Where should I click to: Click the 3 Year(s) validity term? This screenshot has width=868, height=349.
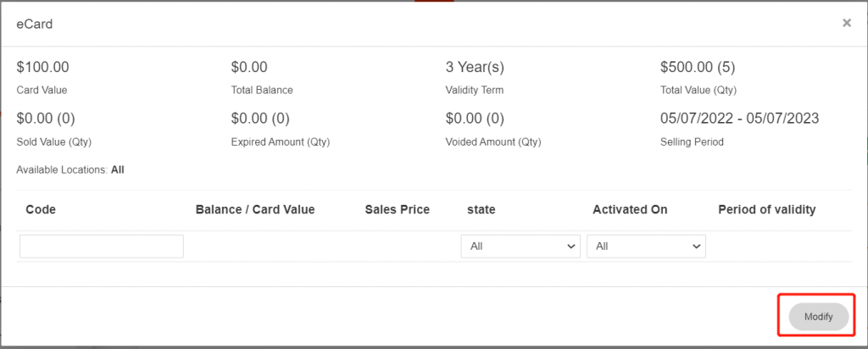[481, 67]
